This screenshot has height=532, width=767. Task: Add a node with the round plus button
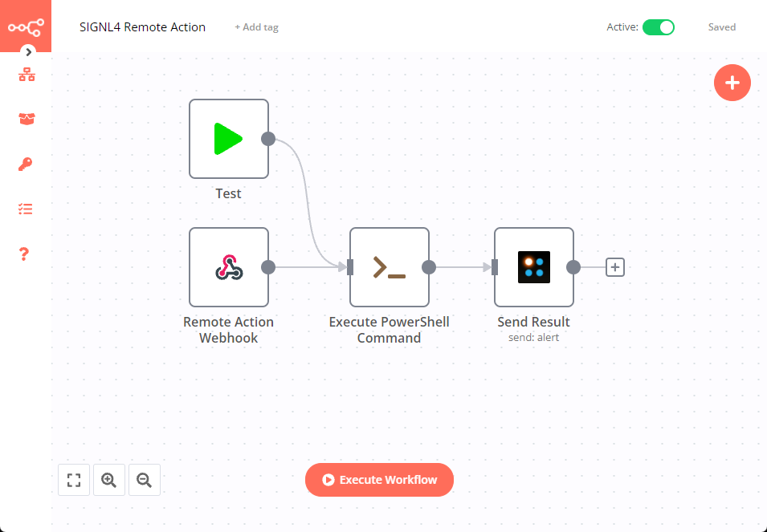point(732,83)
